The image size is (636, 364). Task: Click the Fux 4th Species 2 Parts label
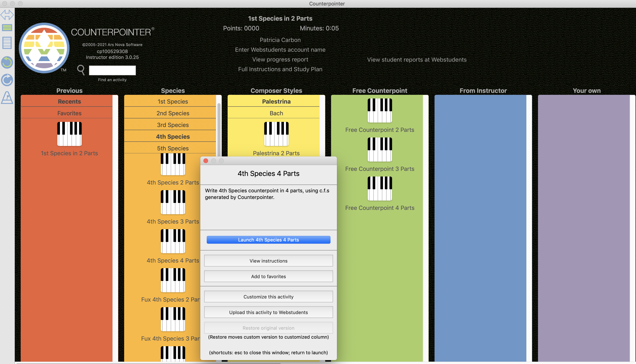(x=171, y=299)
